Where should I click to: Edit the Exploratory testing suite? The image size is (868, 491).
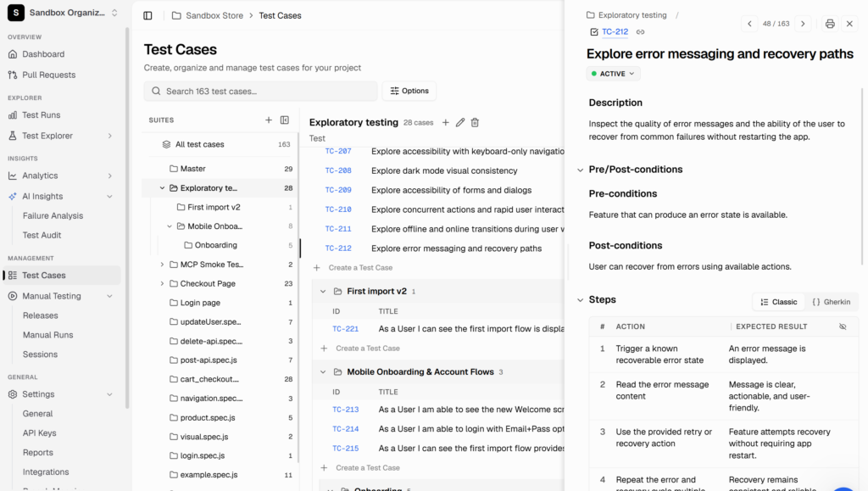coord(460,123)
